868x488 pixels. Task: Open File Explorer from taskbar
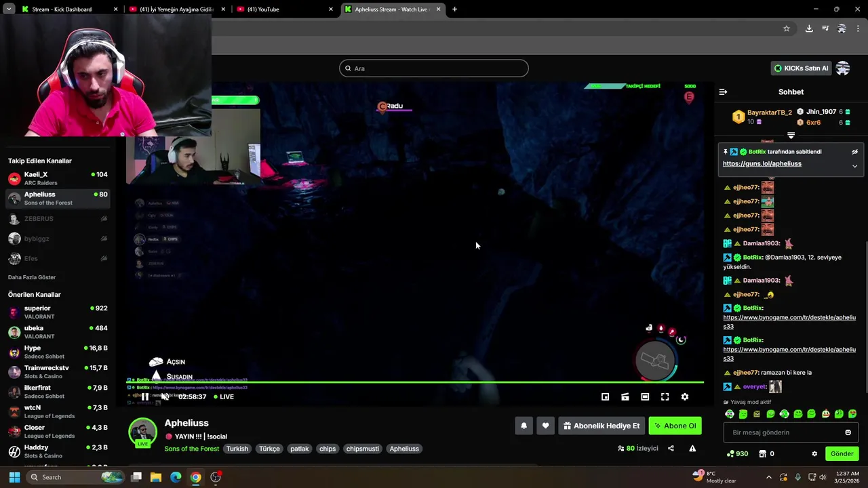pos(156,477)
